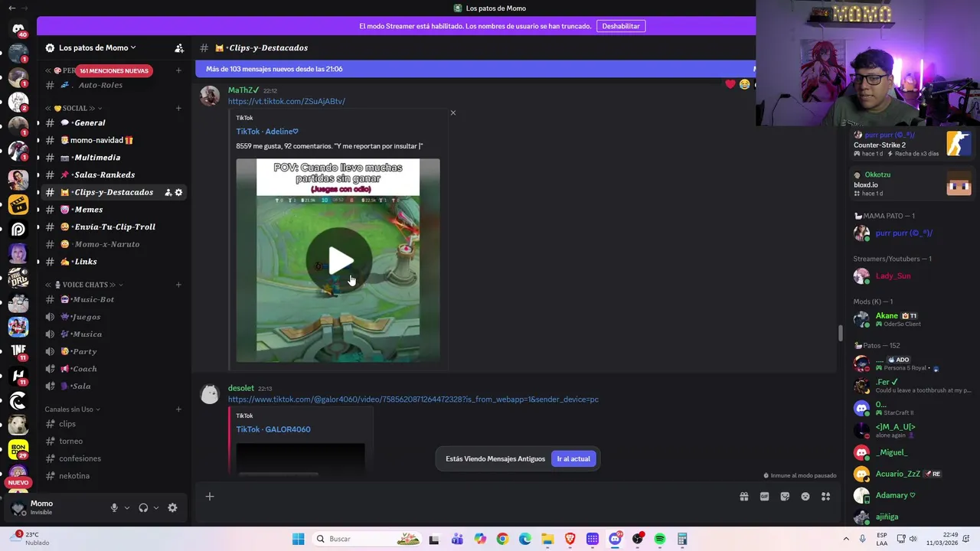Open the confesiones channel
Screen dimensions: 980x551
[x=114, y=458]
